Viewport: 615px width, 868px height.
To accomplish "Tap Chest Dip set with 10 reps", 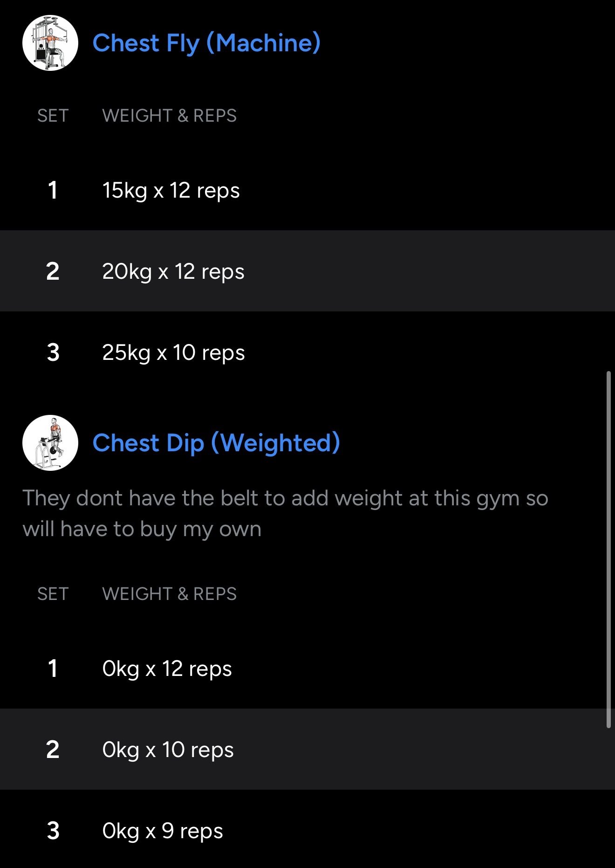I will point(168,750).
